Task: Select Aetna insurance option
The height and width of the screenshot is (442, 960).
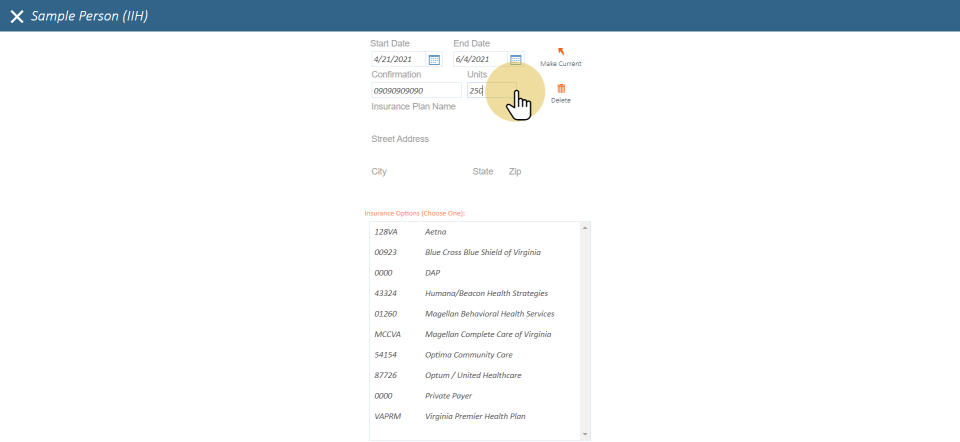Action: click(436, 232)
